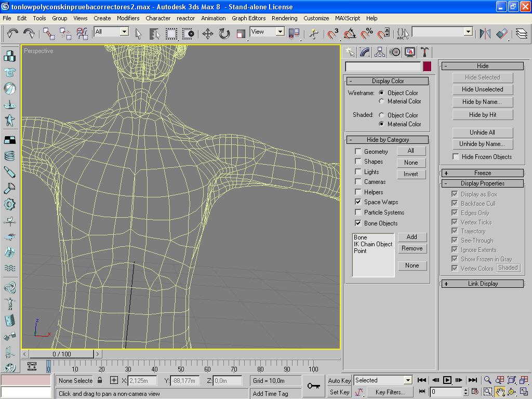Click the Unhide All button
Image resolution: width=532 pixels, height=399 pixels.
(482, 132)
